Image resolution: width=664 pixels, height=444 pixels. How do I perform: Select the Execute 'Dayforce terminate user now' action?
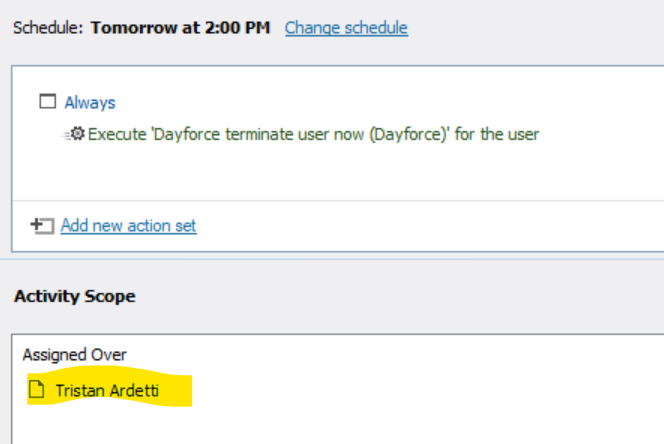click(313, 134)
